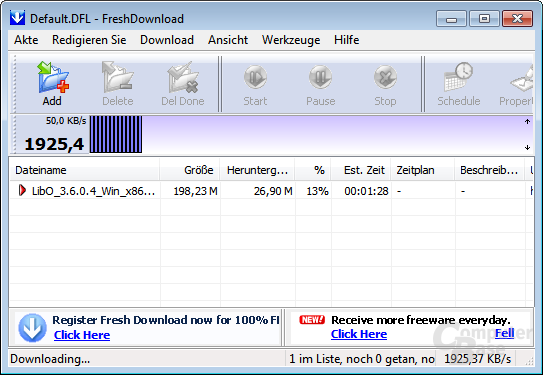Click the red arrow status icon of LibO download
Viewport: 543px width, 375px height.
click(x=22, y=190)
